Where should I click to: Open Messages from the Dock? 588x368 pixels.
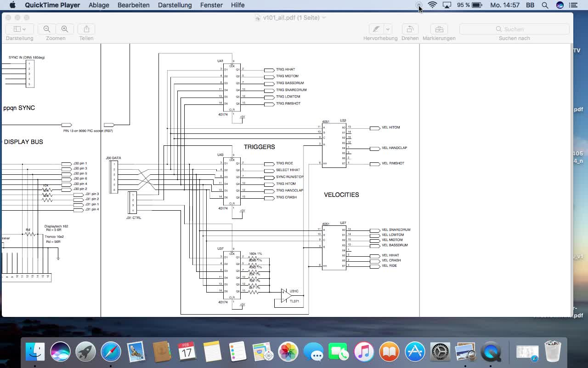tap(313, 352)
